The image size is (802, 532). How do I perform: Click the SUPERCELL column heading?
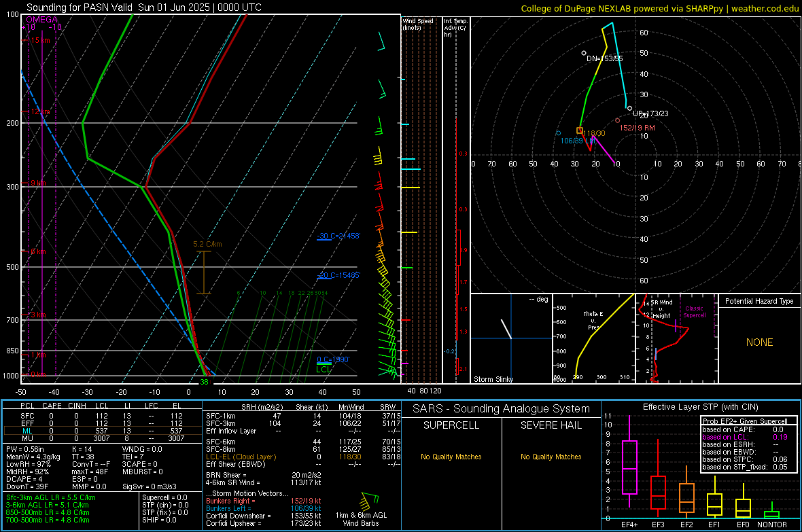tap(451, 425)
